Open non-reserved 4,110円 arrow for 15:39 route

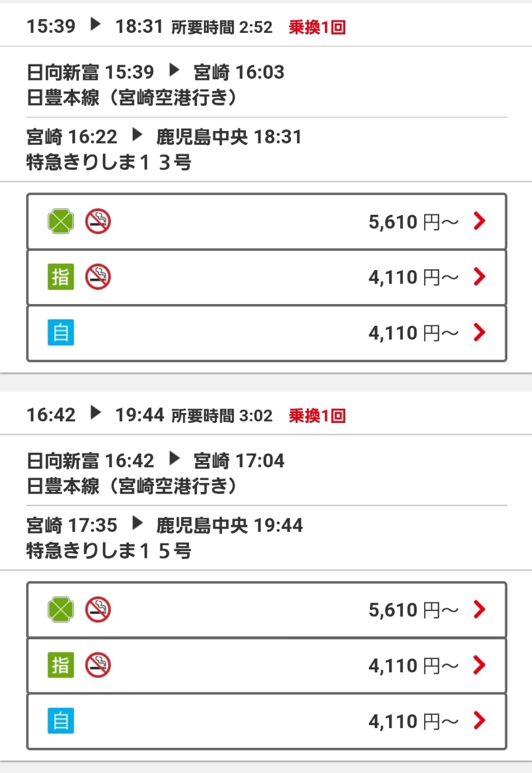tap(479, 333)
